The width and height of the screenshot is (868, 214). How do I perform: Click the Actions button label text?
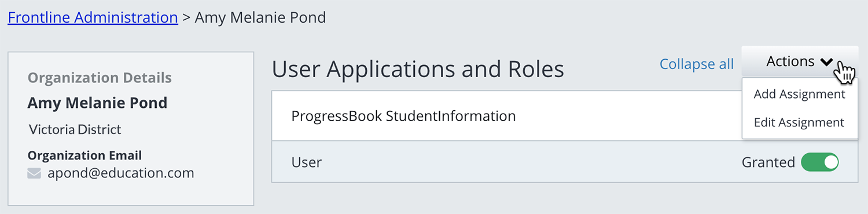(x=790, y=61)
